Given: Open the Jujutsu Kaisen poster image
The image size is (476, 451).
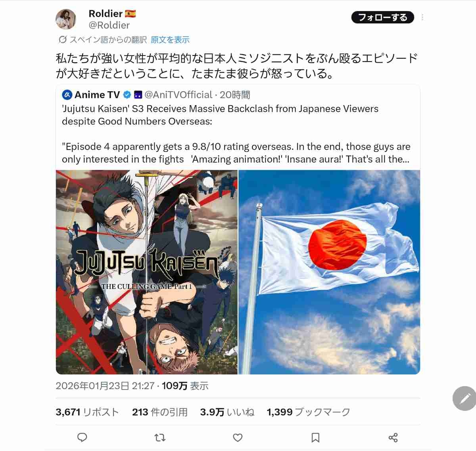Looking at the screenshot, I should click(147, 272).
